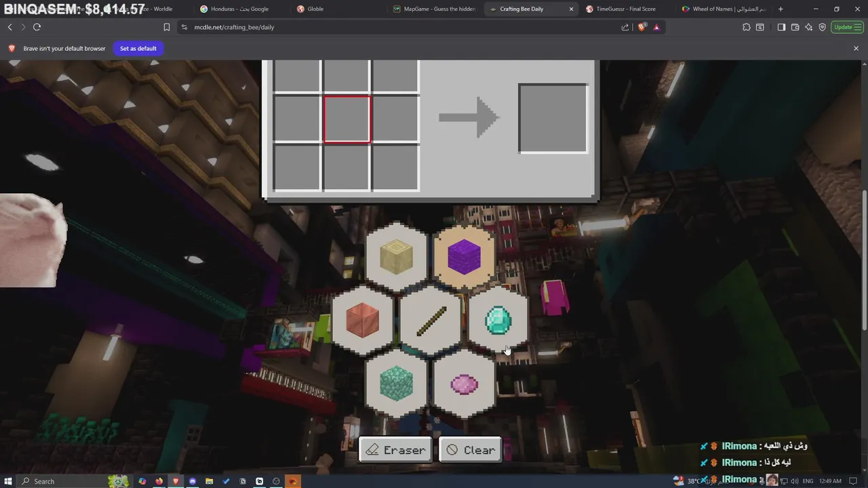The image size is (868, 488).
Task: Toggle the browser sidebar panel
Action: click(x=781, y=27)
